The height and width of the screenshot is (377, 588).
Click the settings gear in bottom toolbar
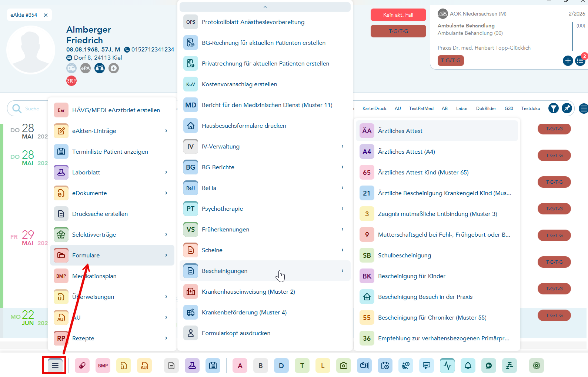coord(536,366)
